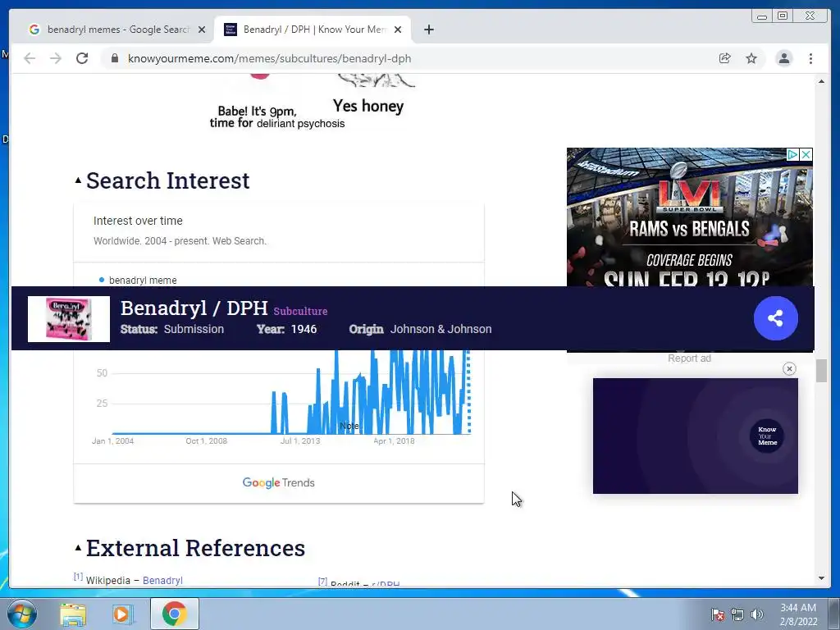Open the Wikipedia Benadryl reference link

click(162, 581)
